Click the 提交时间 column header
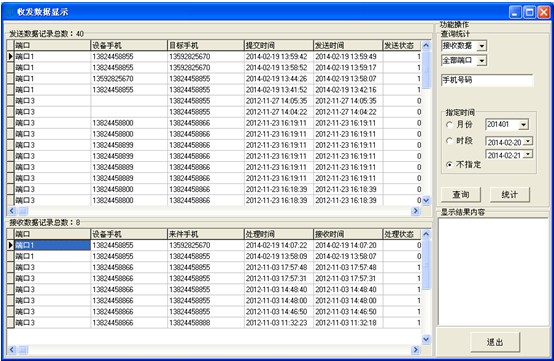Image resolution: width=554 pixels, height=361 pixels. point(279,45)
